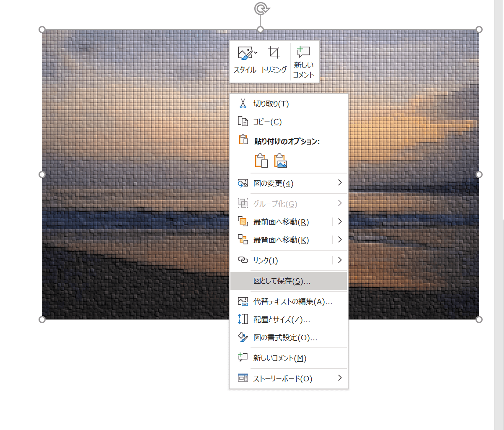Click the 最前面へ移動 bring-to-front icon
This screenshot has width=504, height=430.
243,221
